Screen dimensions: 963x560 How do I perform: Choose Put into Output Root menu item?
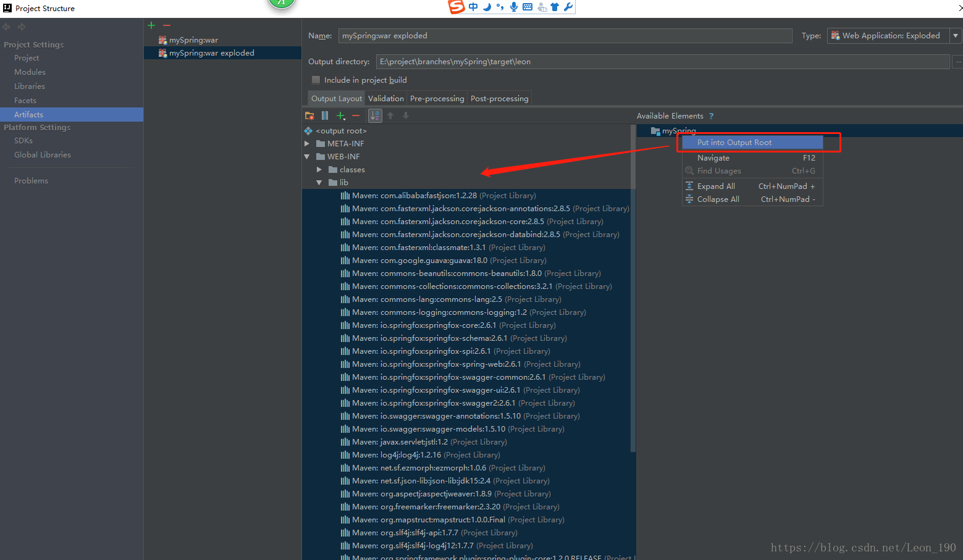(x=752, y=143)
